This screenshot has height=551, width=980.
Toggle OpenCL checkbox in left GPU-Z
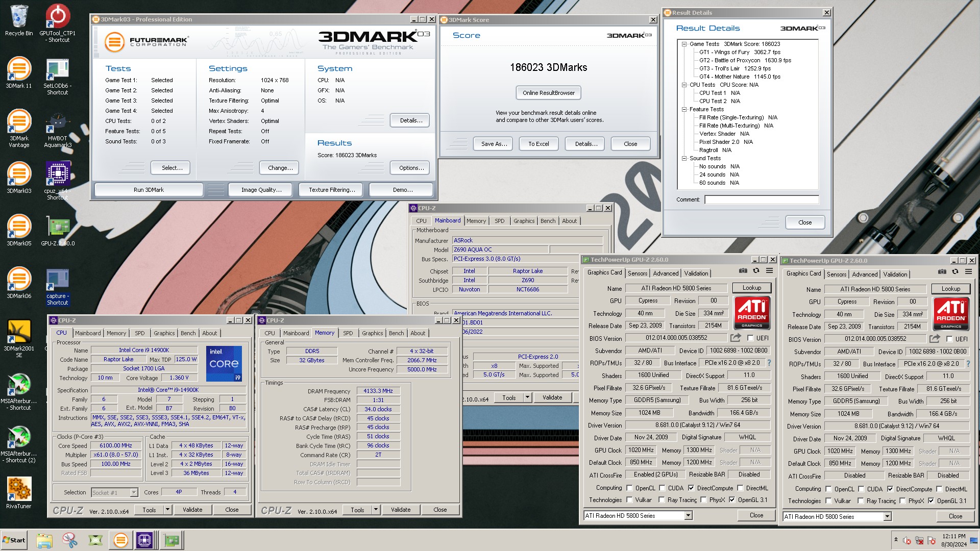(x=629, y=488)
